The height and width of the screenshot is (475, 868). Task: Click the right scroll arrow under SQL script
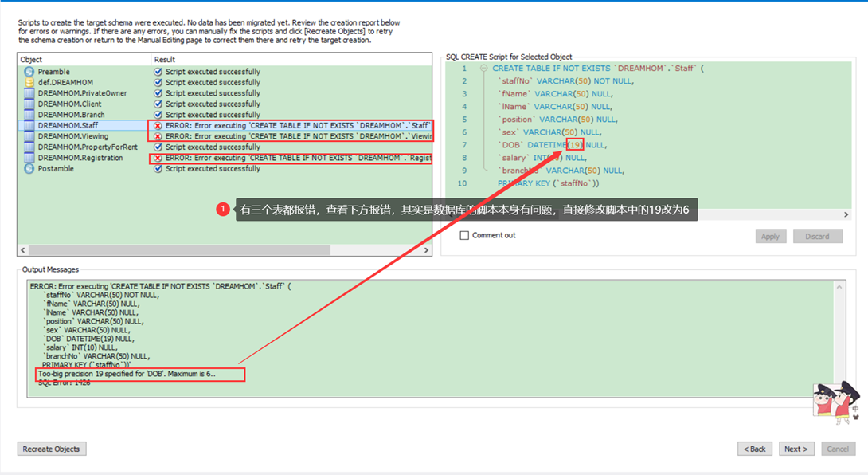point(846,214)
